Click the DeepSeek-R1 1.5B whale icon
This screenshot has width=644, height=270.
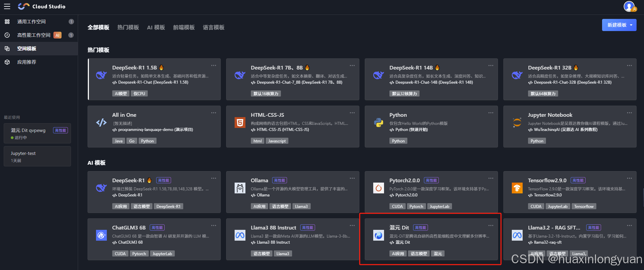(x=101, y=75)
